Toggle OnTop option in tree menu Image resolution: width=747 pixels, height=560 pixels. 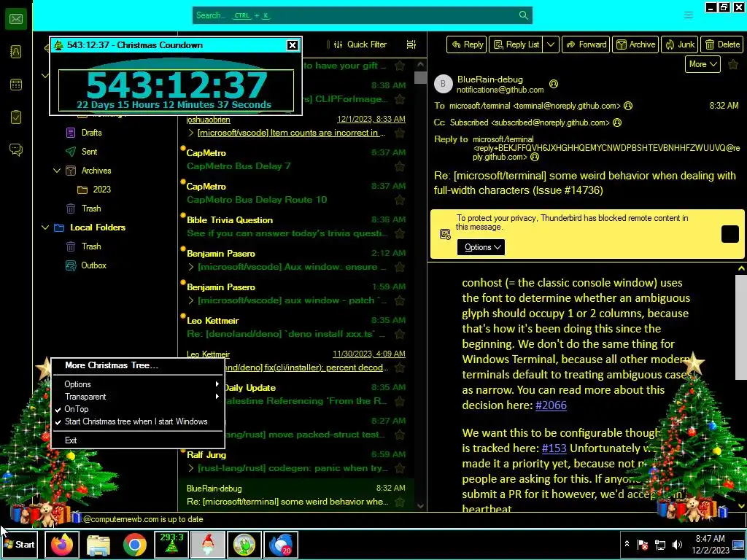pyautogui.click(x=137, y=409)
